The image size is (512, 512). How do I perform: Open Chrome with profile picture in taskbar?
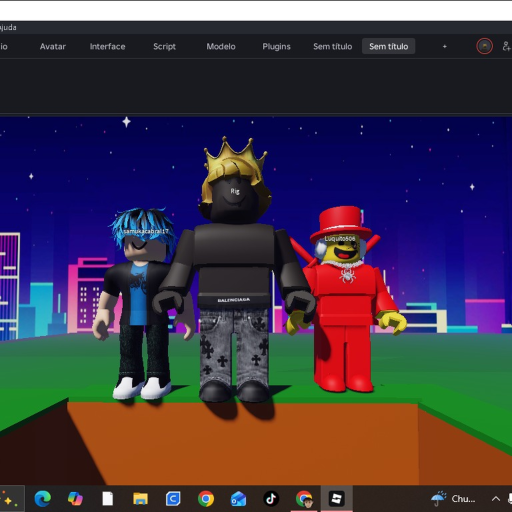(x=304, y=499)
